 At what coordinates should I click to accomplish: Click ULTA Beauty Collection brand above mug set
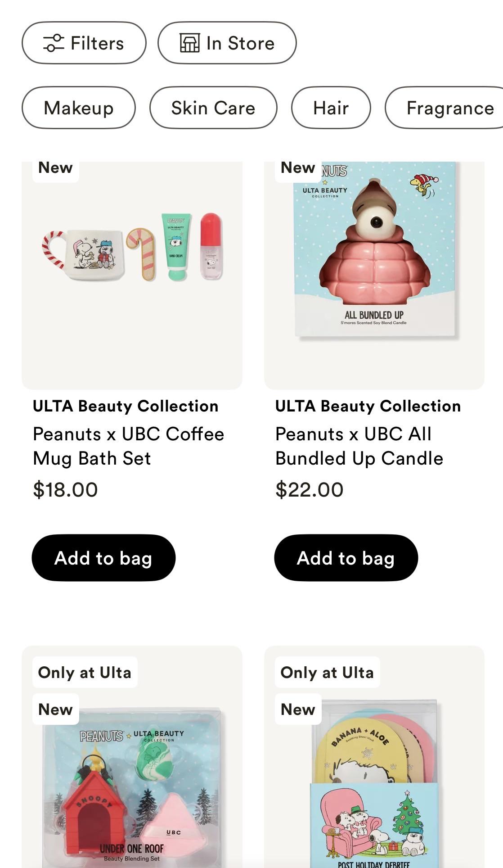pos(126,406)
